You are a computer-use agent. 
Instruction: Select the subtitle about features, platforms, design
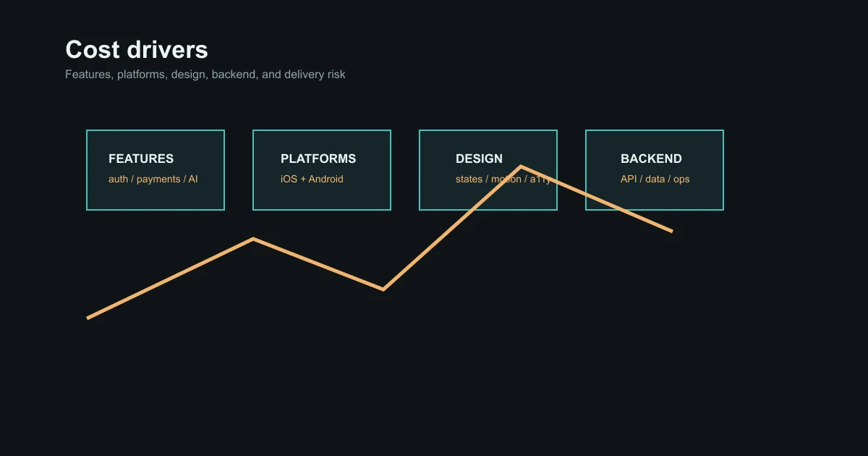(x=205, y=75)
